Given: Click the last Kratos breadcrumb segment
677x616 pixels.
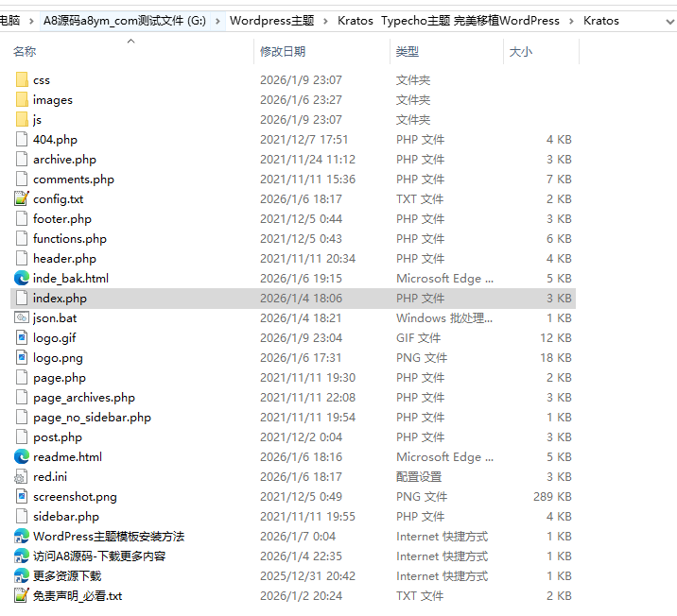Looking at the screenshot, I should pyautogui.click(x=601, y=21).
